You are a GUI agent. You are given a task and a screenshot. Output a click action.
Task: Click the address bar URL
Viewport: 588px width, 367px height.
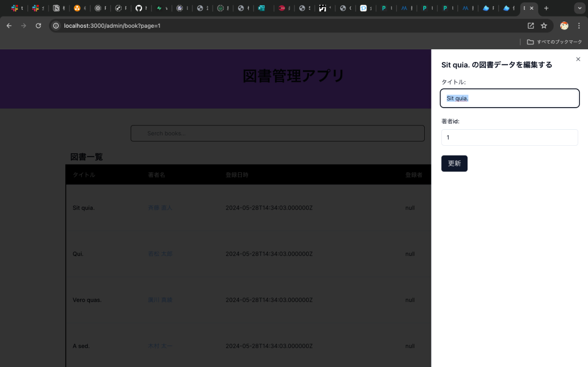coord(112,26)
